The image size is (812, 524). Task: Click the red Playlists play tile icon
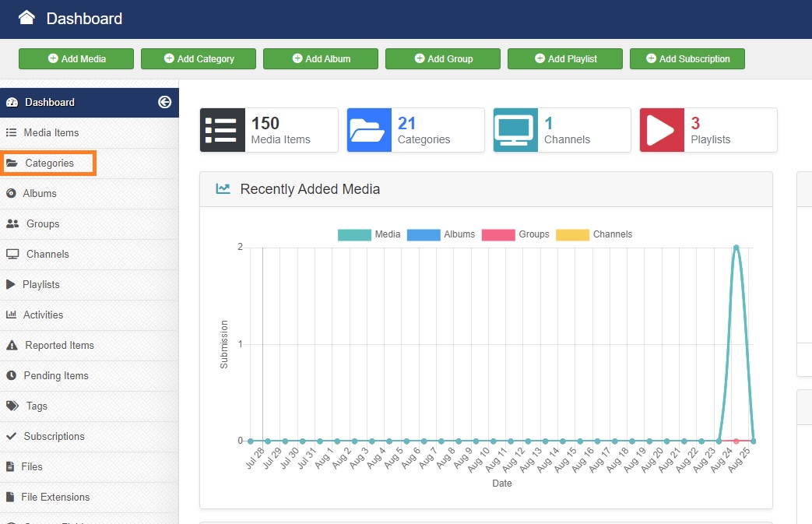click(x=662, y=130)
